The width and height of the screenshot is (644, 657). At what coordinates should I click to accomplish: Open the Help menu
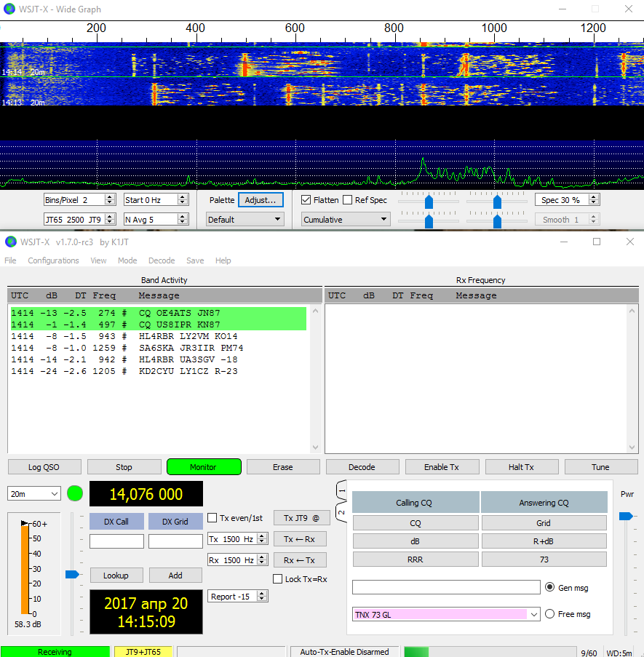tap(223, 260)
